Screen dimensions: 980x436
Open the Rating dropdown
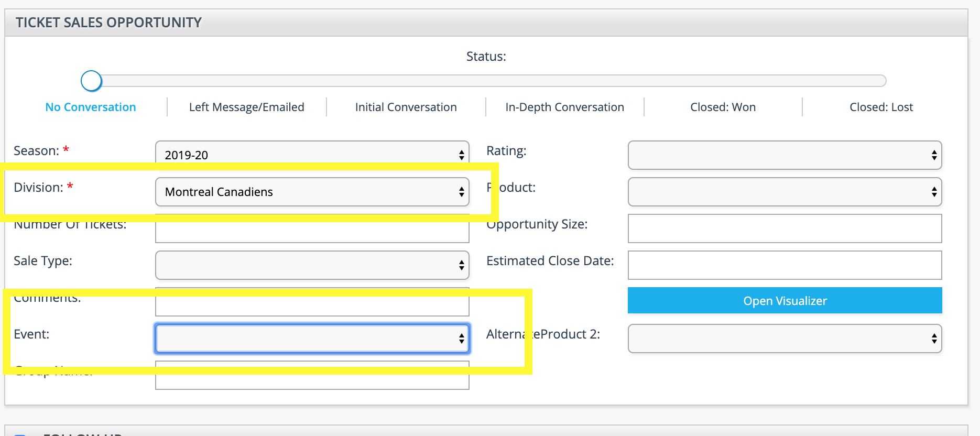click(785, 155)
